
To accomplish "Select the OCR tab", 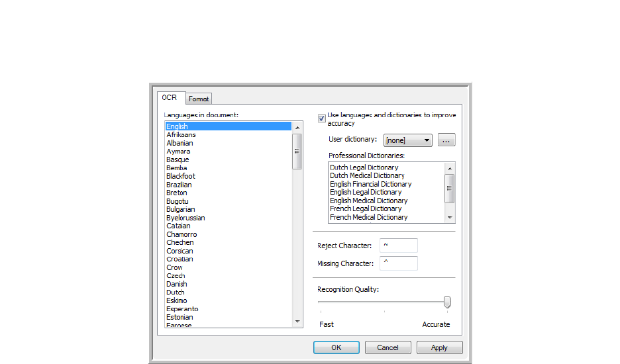I will point(170,98).
